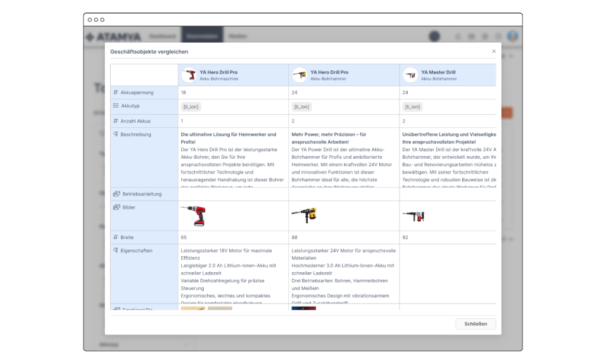
Task: Click the paragraph icon beside Beschreibung
Action: point(115,134)
